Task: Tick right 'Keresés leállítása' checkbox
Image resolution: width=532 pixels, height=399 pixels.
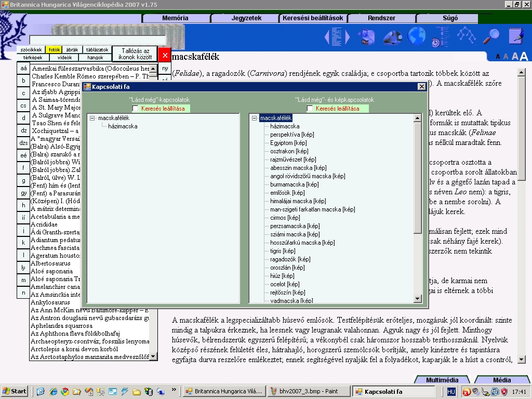Action: point(310,109)
